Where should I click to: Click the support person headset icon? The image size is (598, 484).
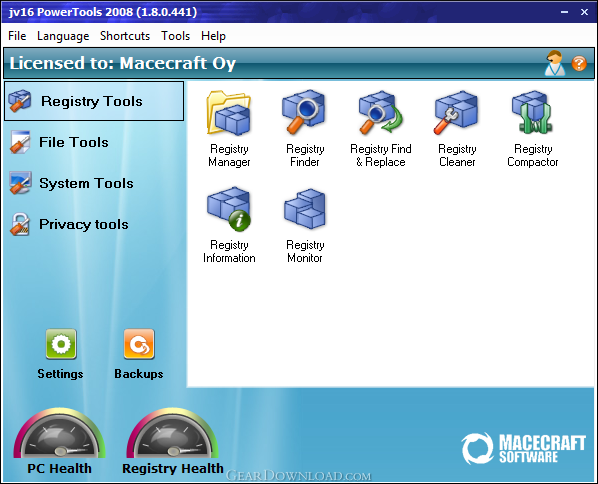555,63
